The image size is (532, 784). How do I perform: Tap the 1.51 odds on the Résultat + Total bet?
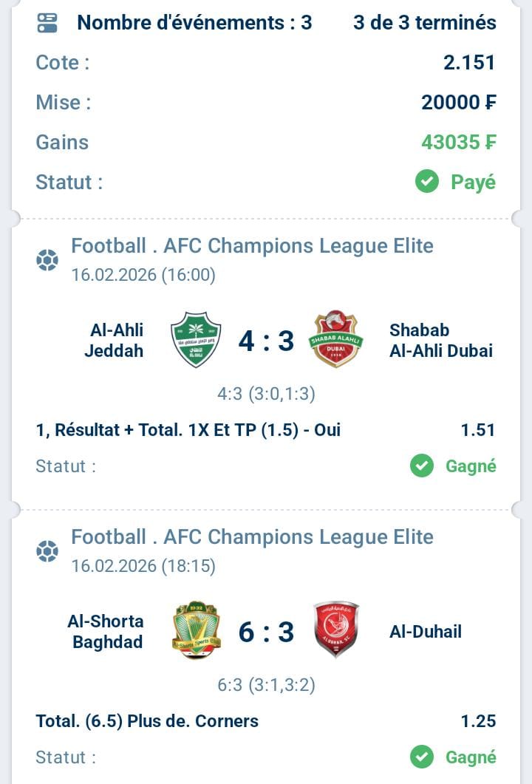(x=478, y=430)
